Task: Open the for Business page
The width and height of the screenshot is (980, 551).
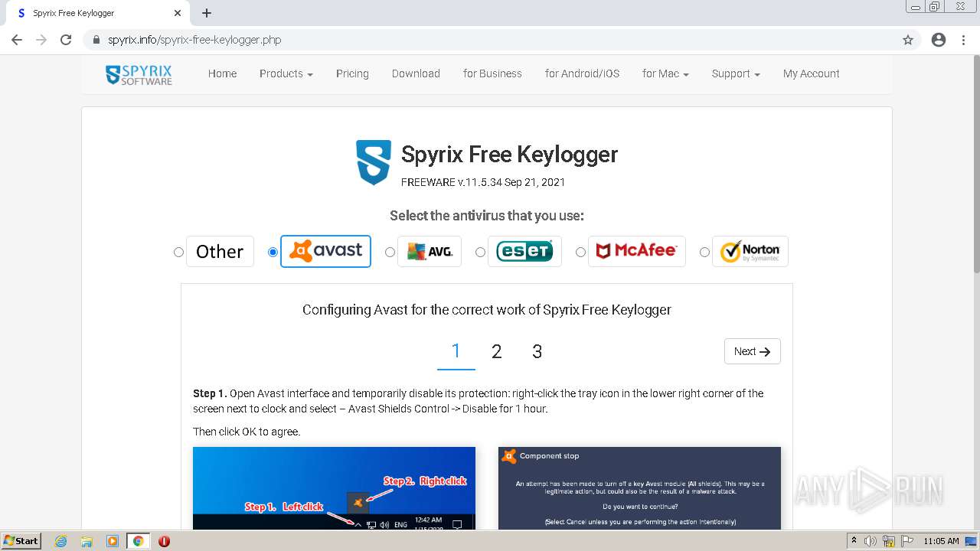Action: [492, 74]
